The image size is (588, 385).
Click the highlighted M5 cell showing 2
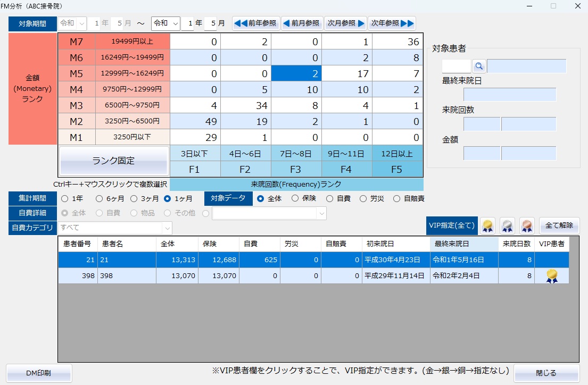(x=297, y=73)
